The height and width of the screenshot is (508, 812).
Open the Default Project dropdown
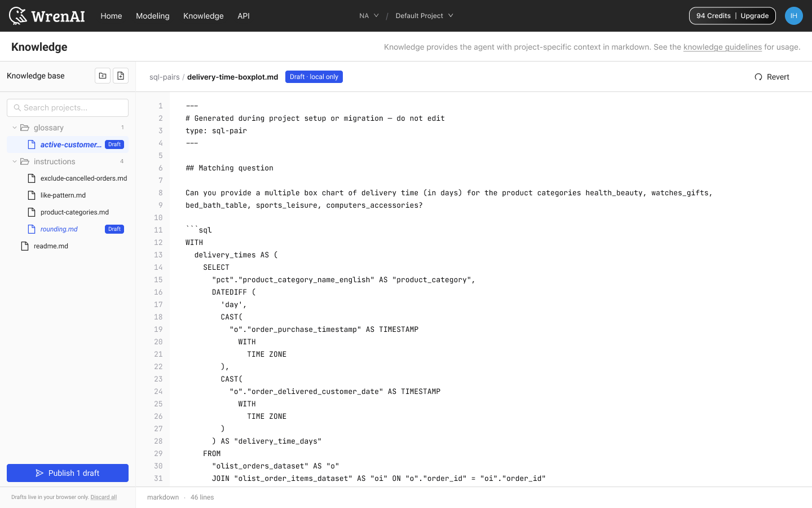click(424, 16)
